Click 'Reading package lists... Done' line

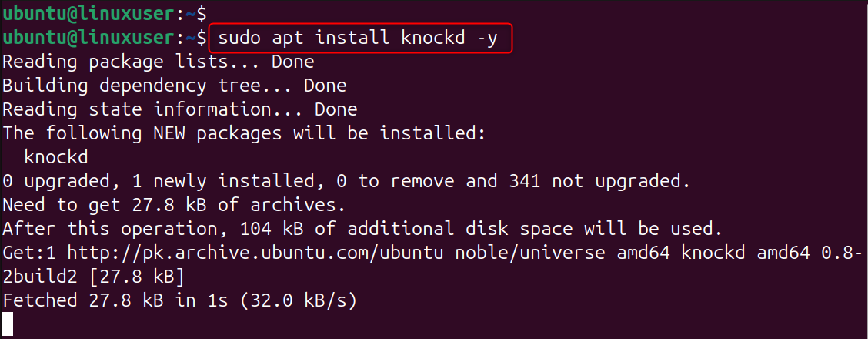pyautogui.click(x=159, y=62)
